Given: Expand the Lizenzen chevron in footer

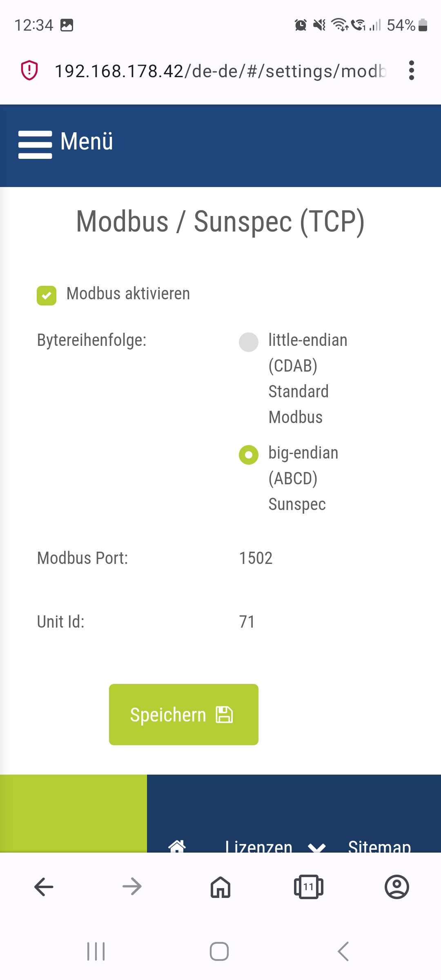Looking at the screenshot, I should click(317, 848).
